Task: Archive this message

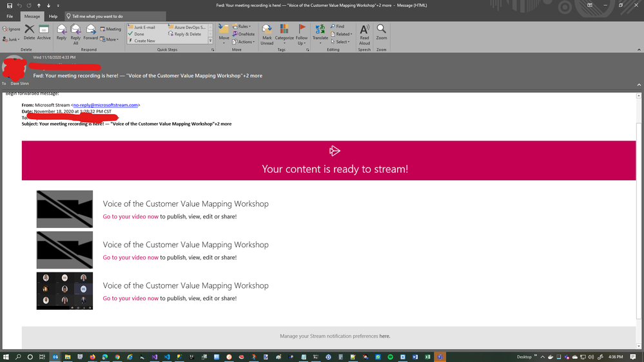Action: coord(44,32)
